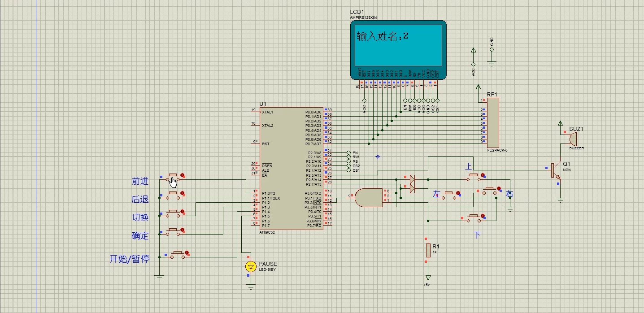Toggle the red latch dot on 后退 button

click(x=183, y=193)
